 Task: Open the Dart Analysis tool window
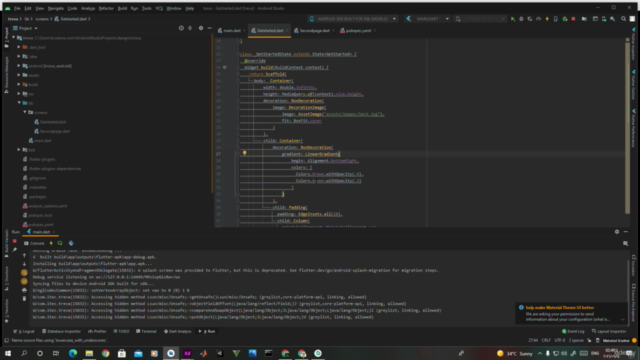pos(178,331)
